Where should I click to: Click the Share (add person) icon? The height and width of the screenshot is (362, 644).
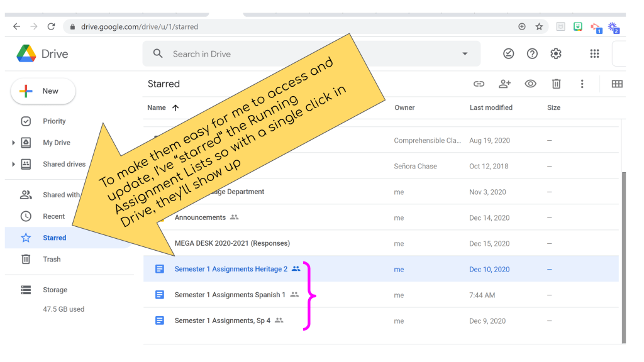[504, 84]
